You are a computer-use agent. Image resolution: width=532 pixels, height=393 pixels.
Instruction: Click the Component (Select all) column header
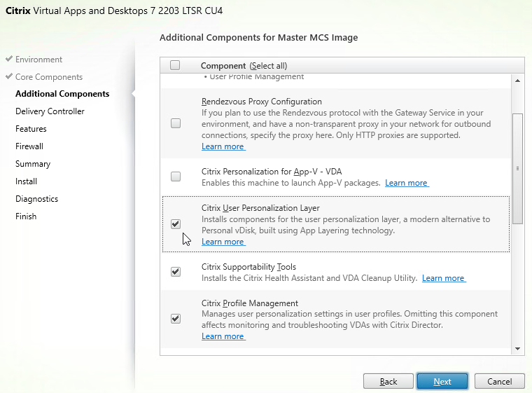click(x=244, y=66)
